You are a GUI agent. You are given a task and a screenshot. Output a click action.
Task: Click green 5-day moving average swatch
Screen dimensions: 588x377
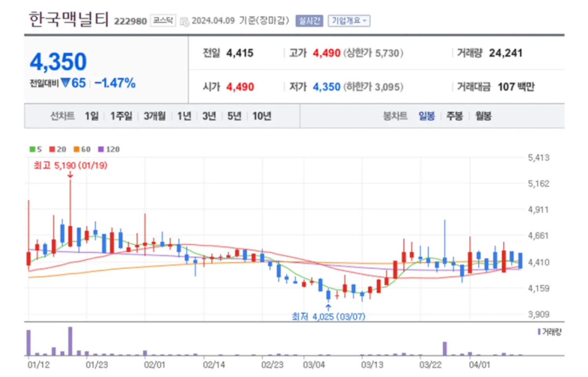(32, 149)
